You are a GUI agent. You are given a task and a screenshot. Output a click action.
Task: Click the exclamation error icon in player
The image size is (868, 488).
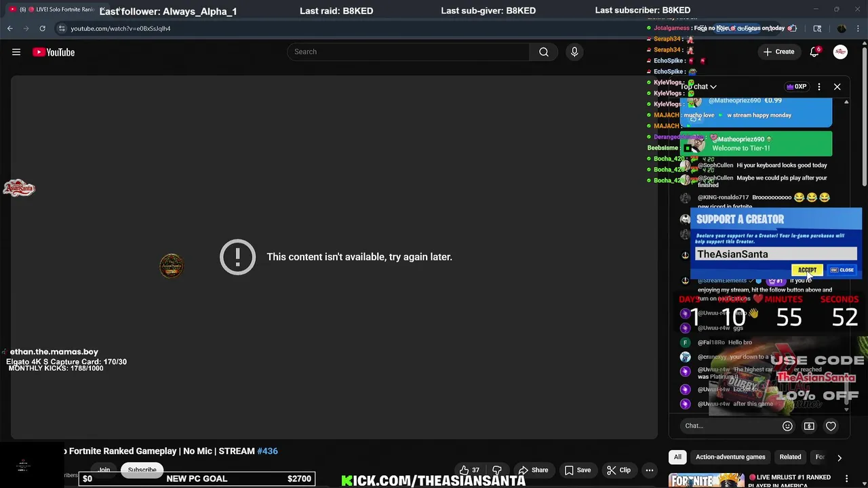point(237,257)
